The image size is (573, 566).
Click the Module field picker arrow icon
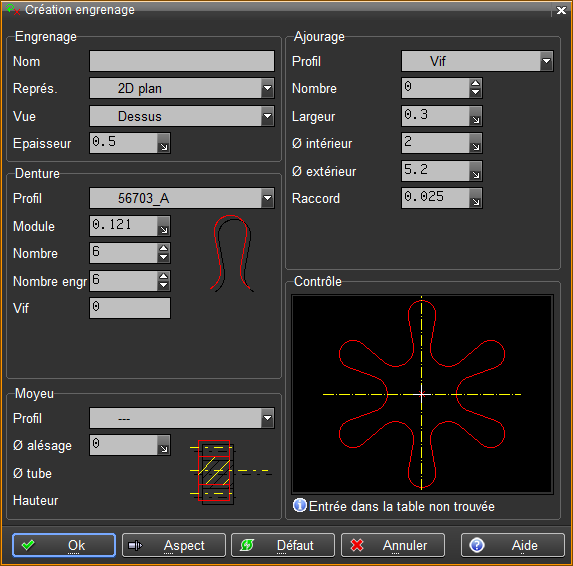click(x=164, y=226)
